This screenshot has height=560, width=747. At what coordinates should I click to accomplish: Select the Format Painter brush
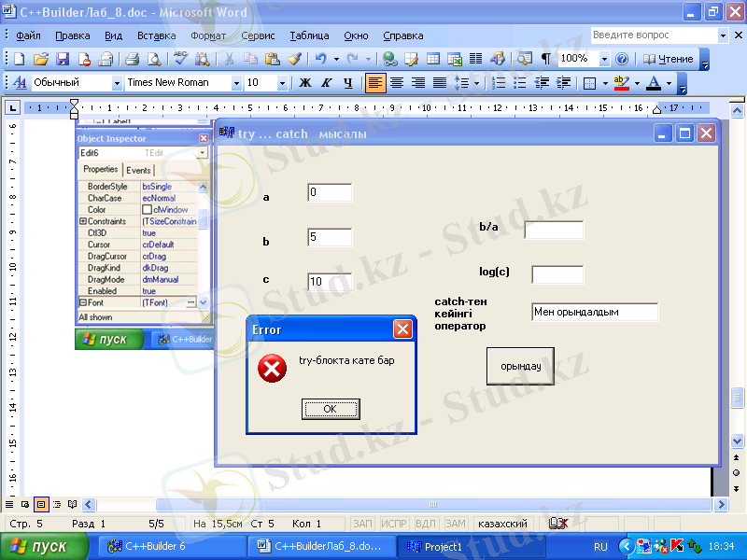tap(294, 59)
